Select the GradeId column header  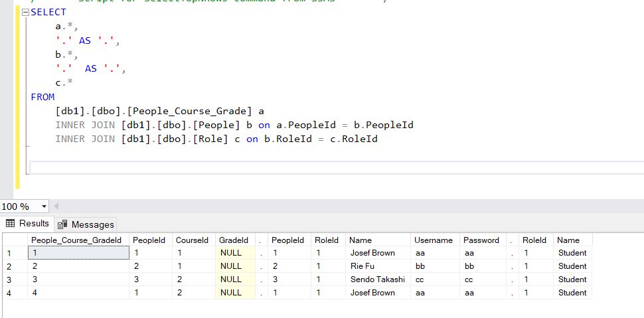234,240
